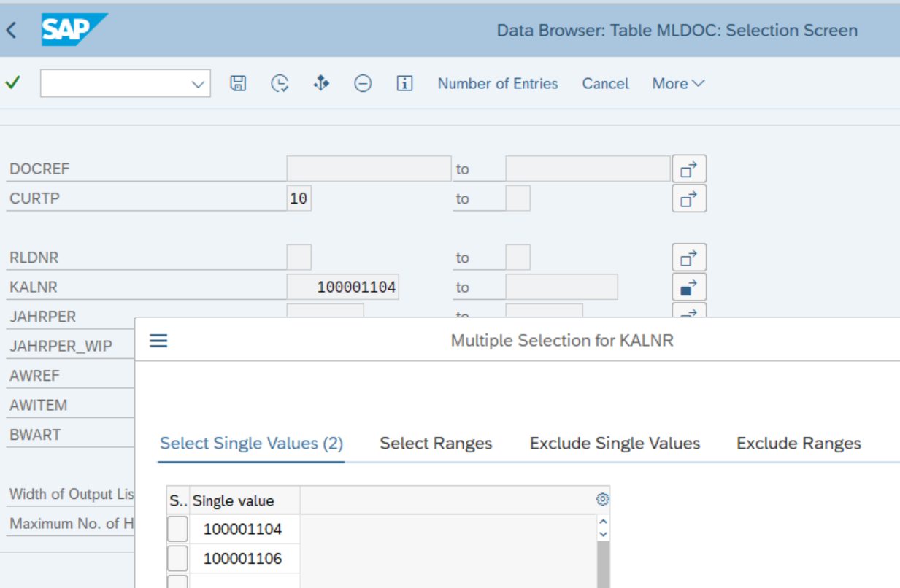Expand the More menu in toolbar
The width and height of the screenshot is (900, 588).
678,84
